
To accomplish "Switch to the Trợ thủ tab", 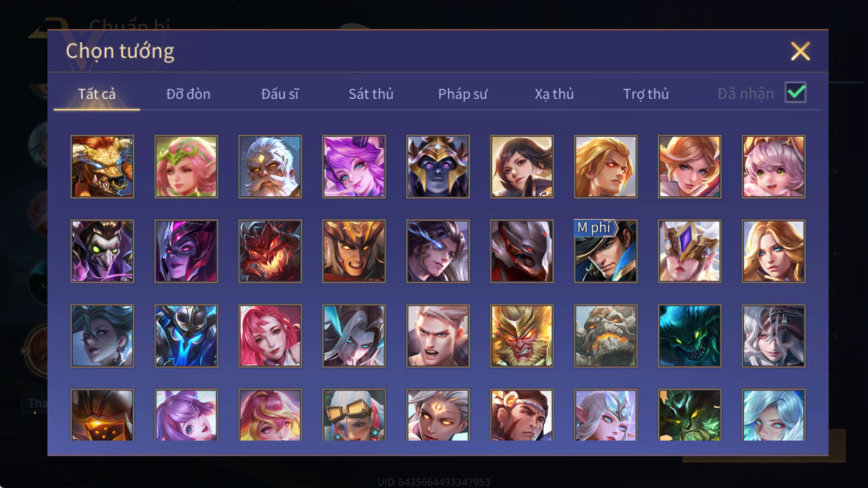I will [645, 94].
